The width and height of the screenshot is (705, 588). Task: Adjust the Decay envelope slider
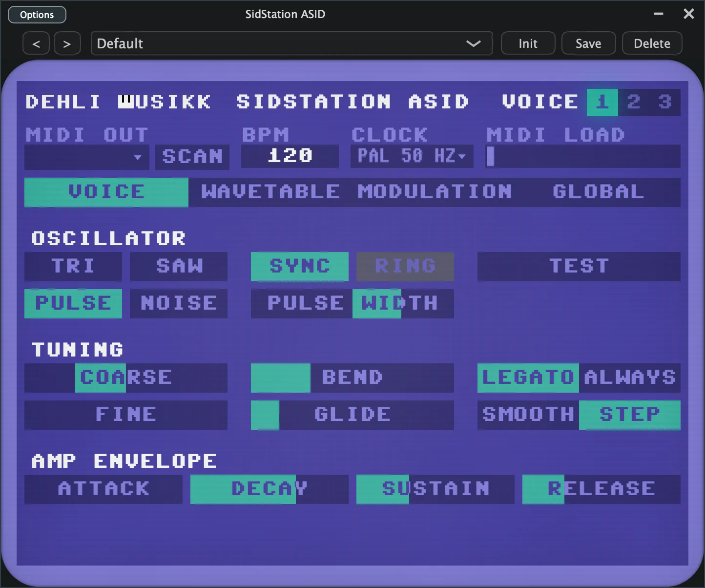coord(270,489)
